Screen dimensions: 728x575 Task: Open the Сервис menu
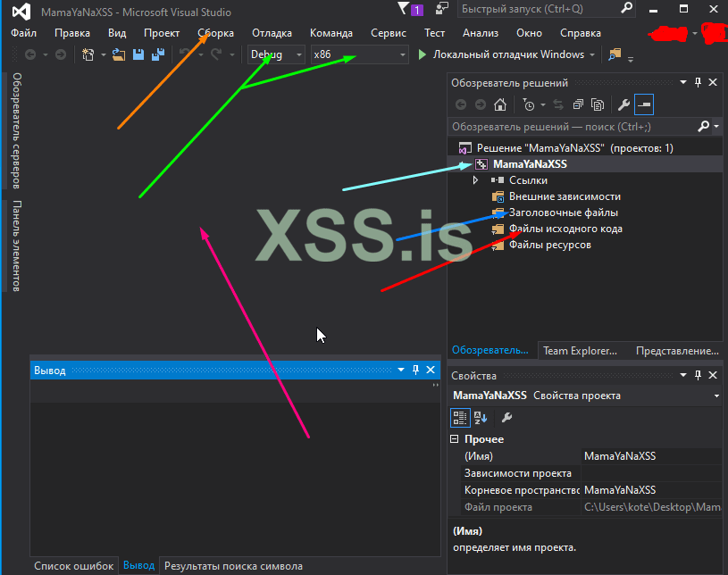[389, 33]
